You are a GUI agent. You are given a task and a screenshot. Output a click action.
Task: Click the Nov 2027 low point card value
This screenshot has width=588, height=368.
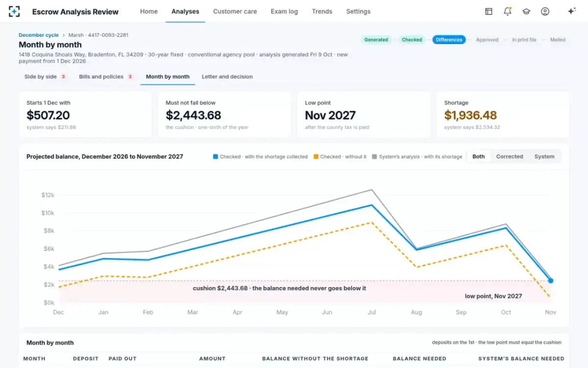(x=330, y=115)
